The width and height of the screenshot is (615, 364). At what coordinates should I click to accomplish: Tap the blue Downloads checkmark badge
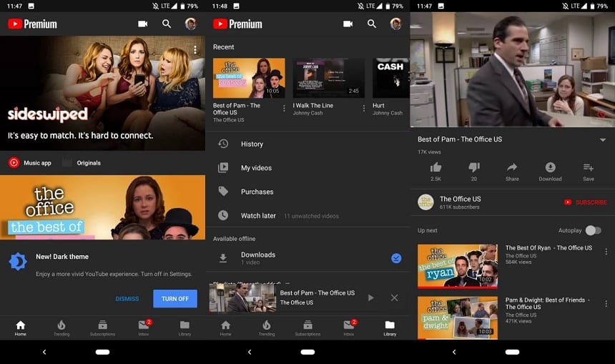click(x=396, y=258)
